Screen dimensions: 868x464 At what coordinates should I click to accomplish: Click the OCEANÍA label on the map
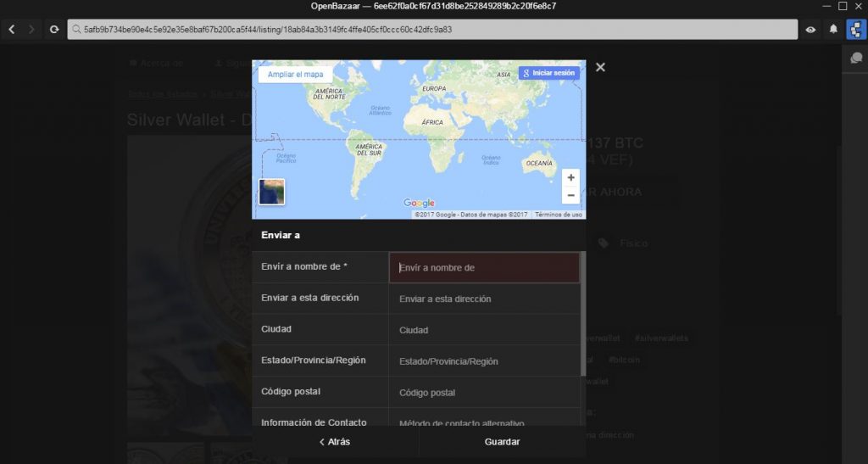(x=538, y=164)
